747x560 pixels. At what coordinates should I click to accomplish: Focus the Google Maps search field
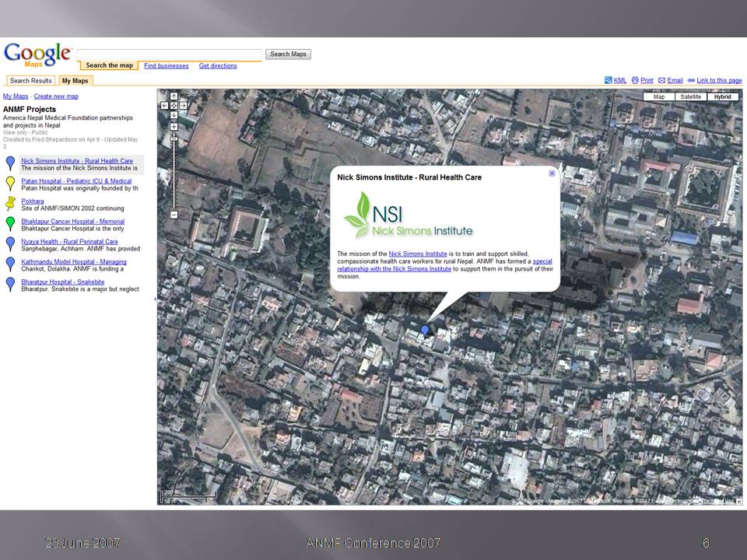click(x=169, y=54)
